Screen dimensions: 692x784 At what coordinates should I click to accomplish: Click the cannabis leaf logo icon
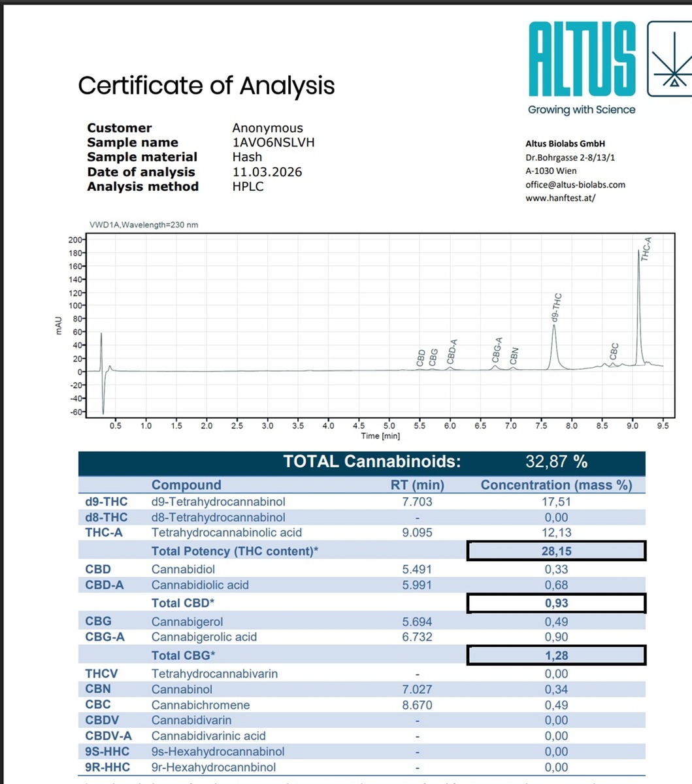pos(670,59)
